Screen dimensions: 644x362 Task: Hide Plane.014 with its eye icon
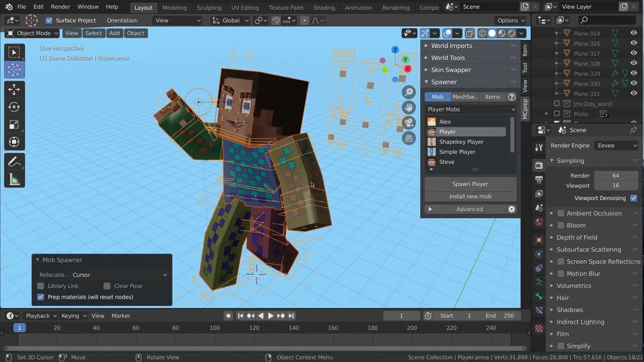click(634, 33)
